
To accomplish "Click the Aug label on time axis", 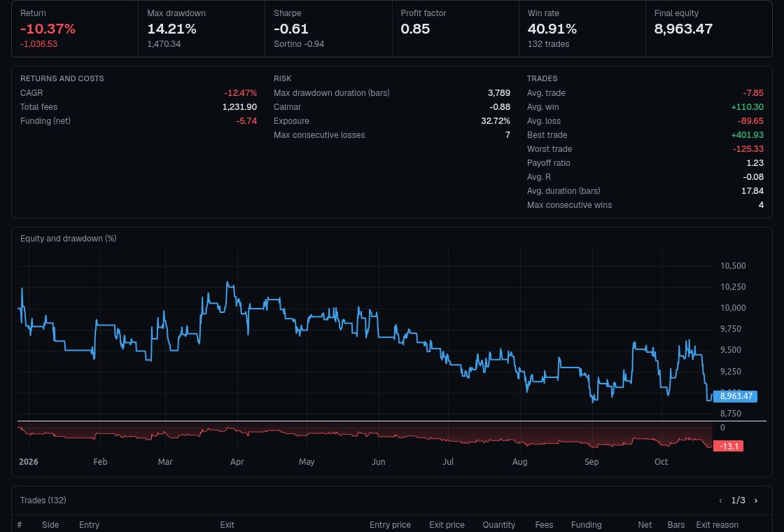I will click(x=519, y=461).
